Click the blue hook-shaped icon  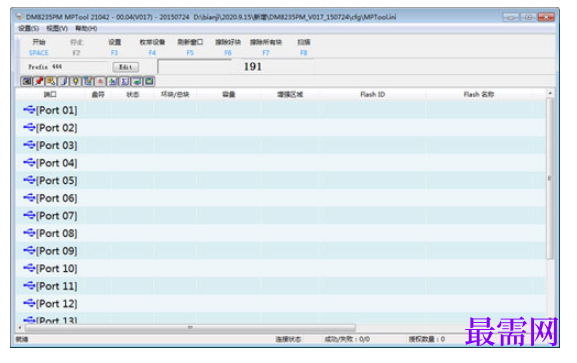tap(63, 81)
